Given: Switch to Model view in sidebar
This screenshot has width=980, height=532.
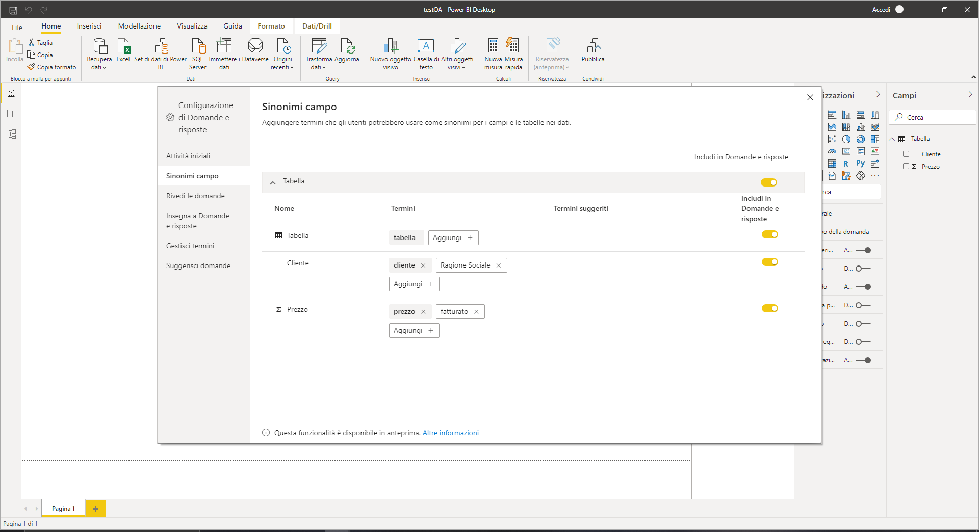Looking at the screenshot, I should coord(11,134).
